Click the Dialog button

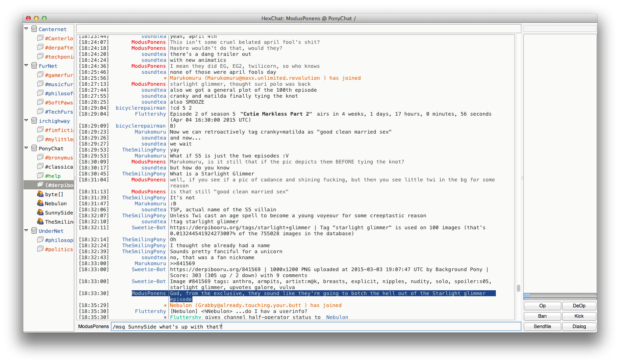pyautogui.click(x=579, y=327)
